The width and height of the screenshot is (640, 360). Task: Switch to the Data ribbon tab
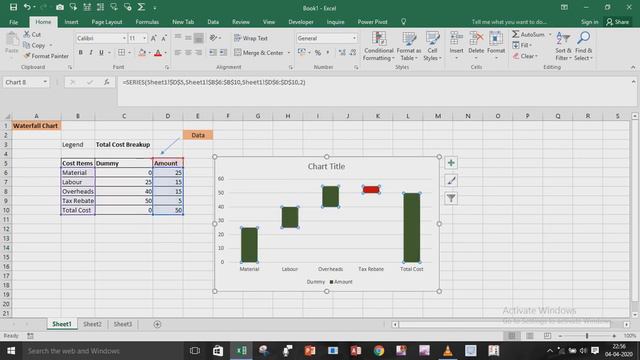213,22
